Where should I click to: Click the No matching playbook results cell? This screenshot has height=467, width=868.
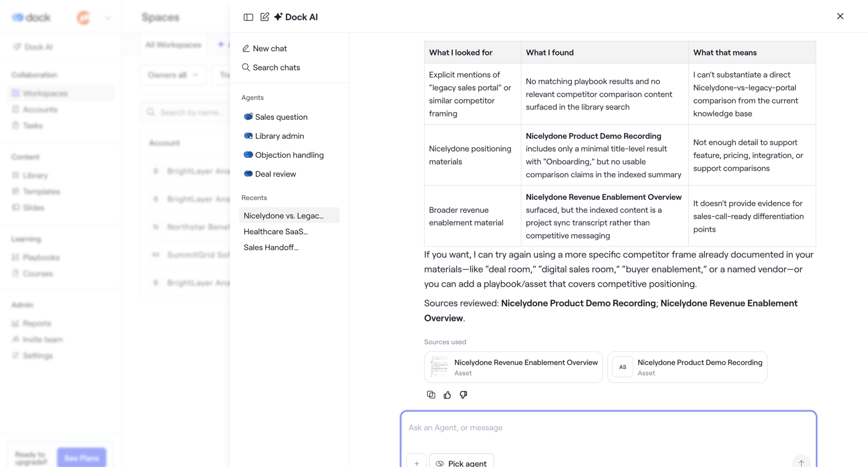click(604, 94)
